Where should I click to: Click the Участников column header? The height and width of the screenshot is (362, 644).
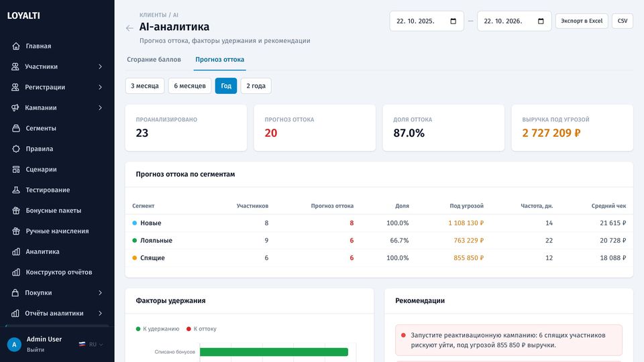[252, 206]
